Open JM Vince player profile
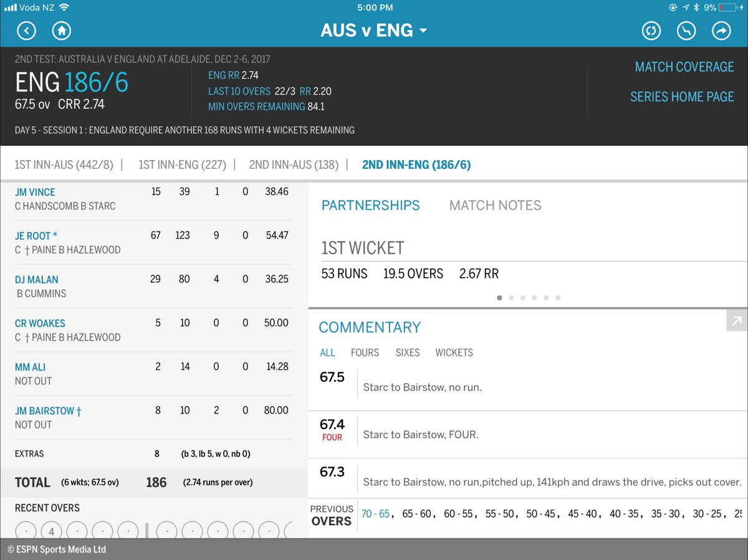748x560 pixels. [x=35, y=192]
